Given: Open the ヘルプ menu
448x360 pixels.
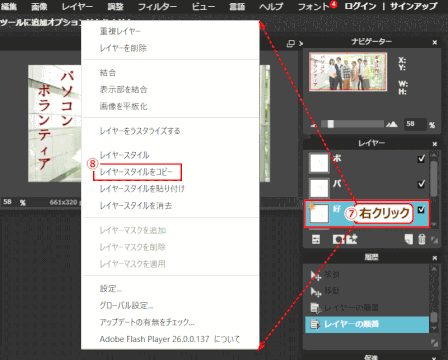Looking at the screenshot, I should pyautogui.click(x=271, y=6).
